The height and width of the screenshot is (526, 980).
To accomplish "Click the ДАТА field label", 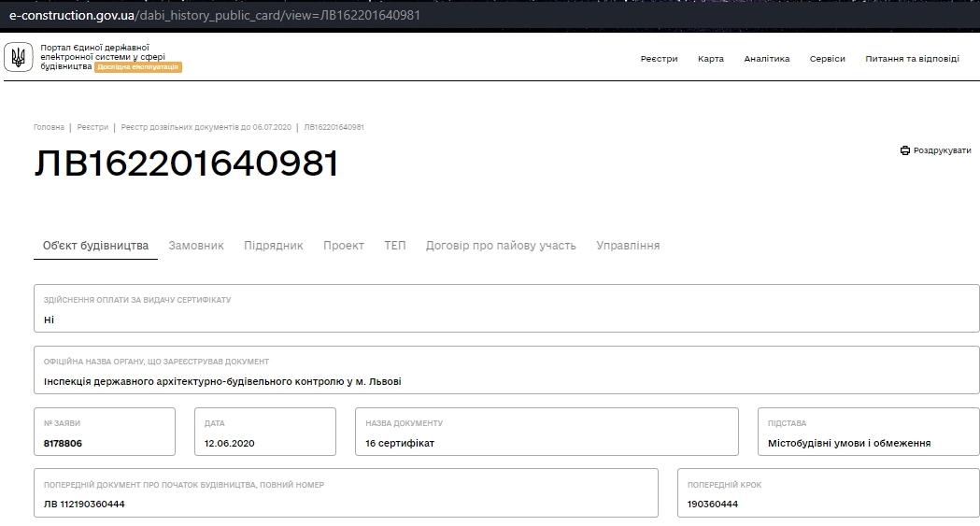I will click(214, 423).
